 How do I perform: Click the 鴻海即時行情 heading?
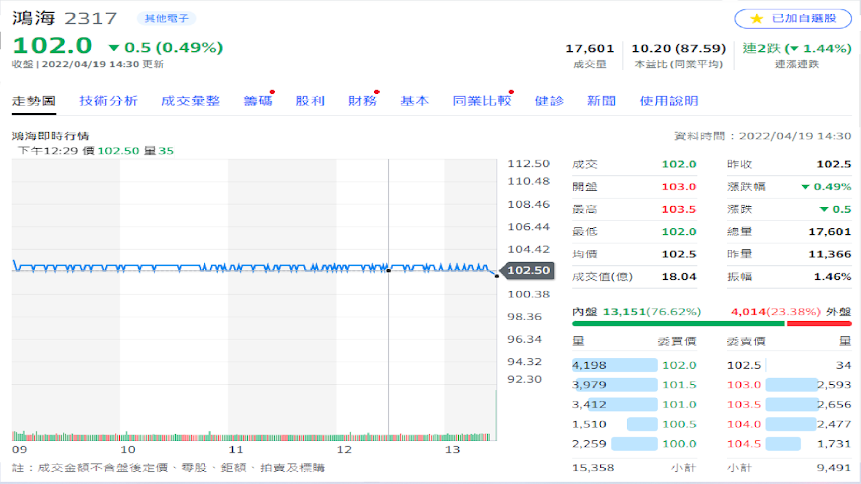(x=51, y=136)
